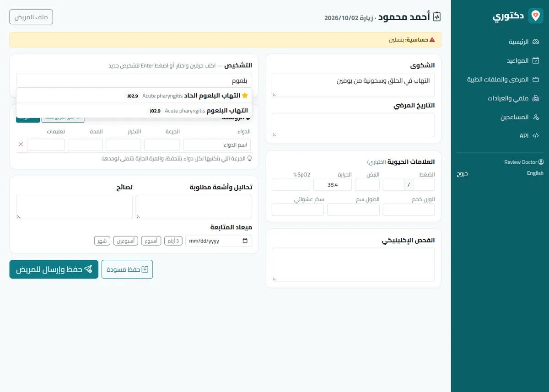Click the lightbulb hint icon under the prescription
Viewport: 549px width, 392px height.
pos(249,158)
